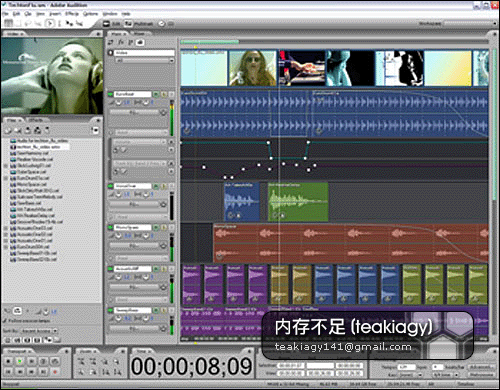Switch to Multitrack view button
This screenshot has width=500, height=390.
tap(139, 24)
